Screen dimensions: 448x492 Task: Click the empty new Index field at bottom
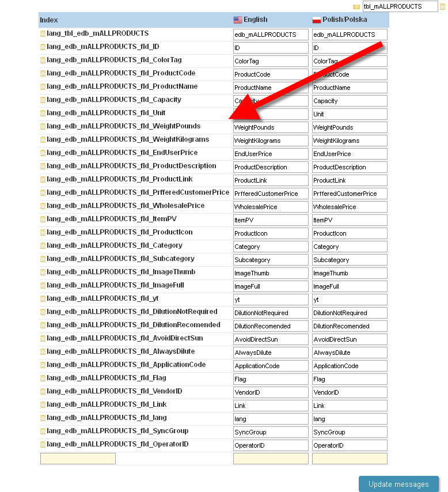(78, 459)
